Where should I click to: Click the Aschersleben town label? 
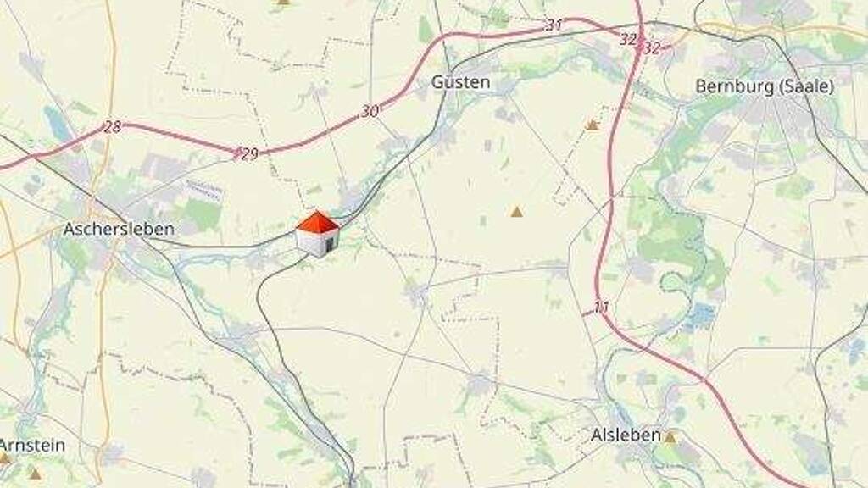119,229
